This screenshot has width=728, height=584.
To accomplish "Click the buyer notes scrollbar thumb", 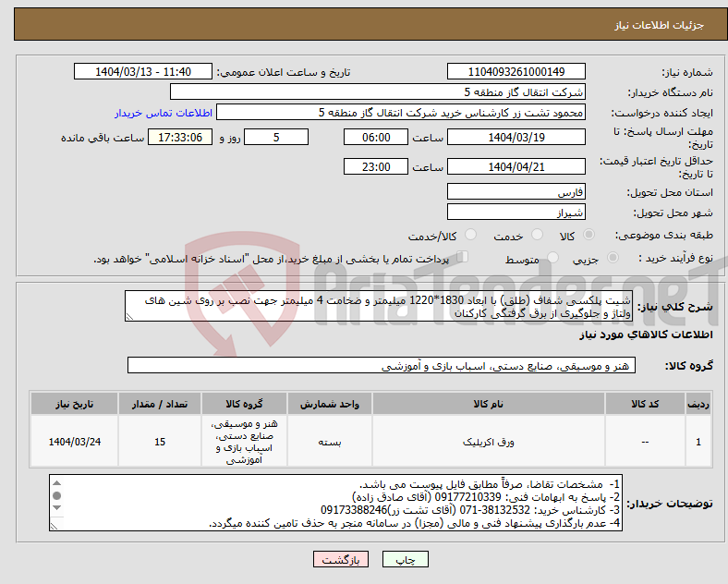I will coord(56,496).
